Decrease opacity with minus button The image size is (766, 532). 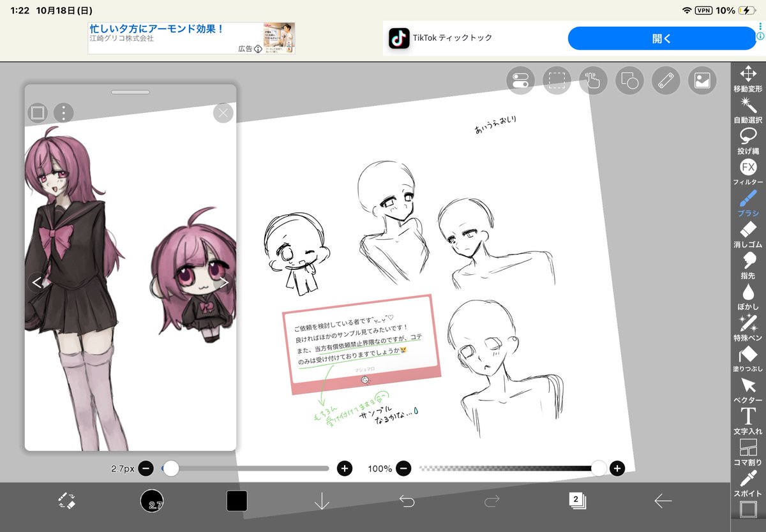(403, 469)
